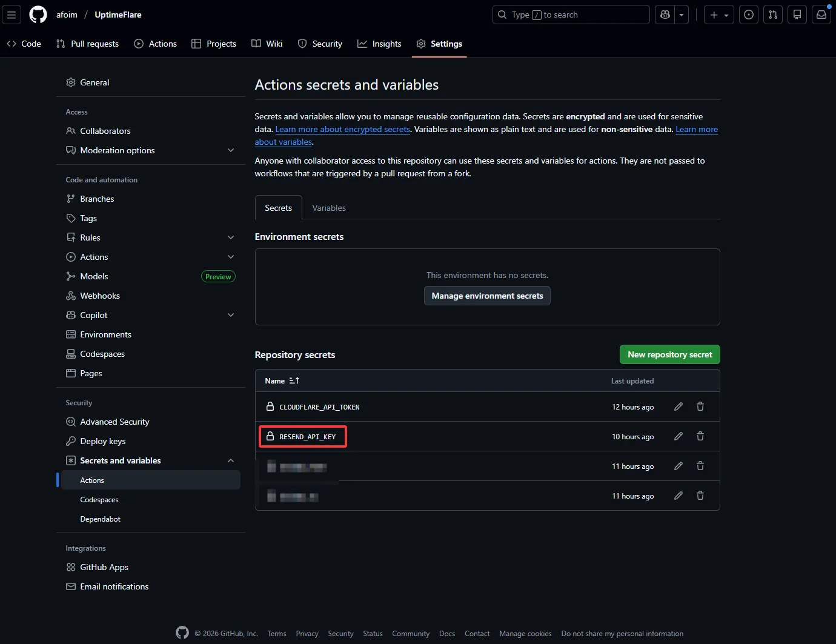Open the Insights repository tab
The width and height of the screenshot is (836, 644).
click(x=379, y=44)
